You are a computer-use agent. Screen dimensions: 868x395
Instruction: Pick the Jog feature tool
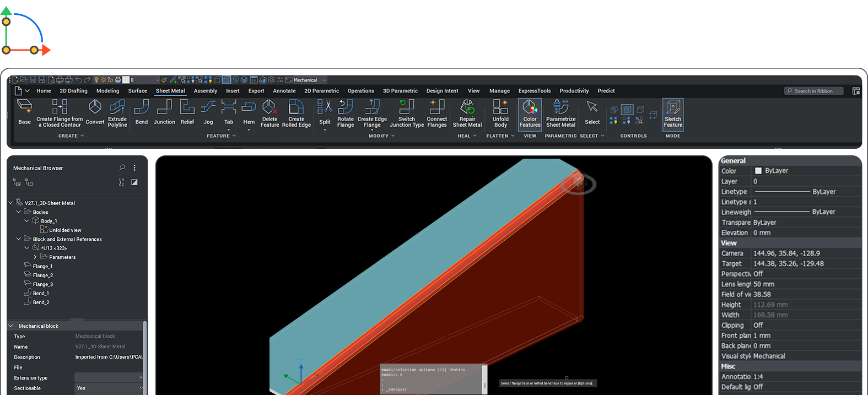coord(208,112)
